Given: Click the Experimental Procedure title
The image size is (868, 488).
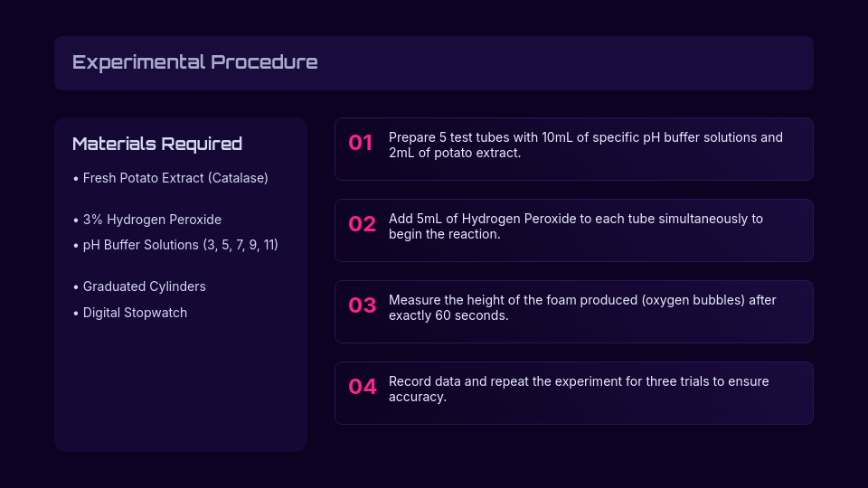Looking at the screenshot, I should point(194,62).
